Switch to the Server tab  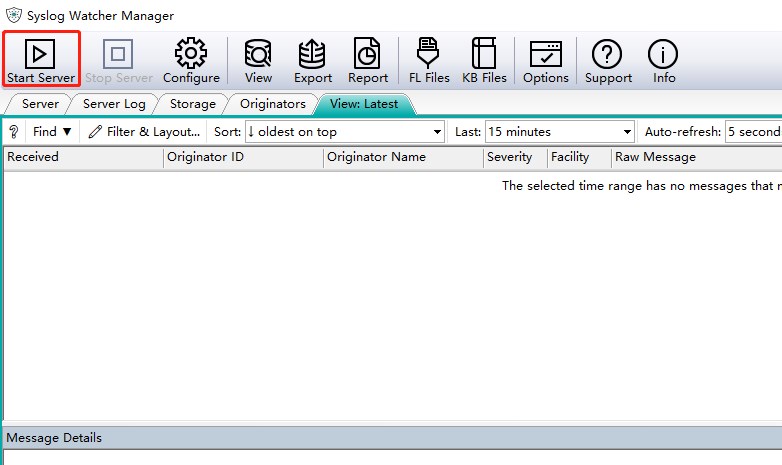(40, 104)
